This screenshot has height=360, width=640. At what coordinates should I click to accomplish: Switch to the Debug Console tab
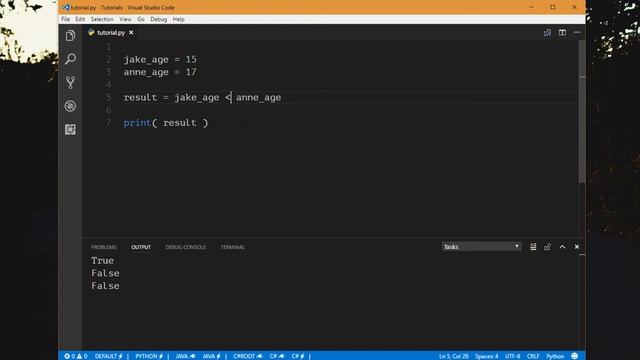(x=186, y=247)
